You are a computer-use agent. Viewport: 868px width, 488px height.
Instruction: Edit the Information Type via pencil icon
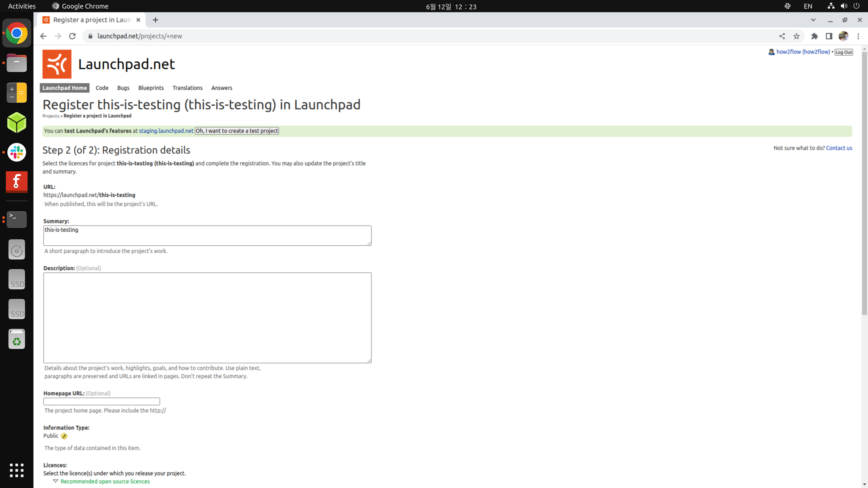tap(64, 436)
